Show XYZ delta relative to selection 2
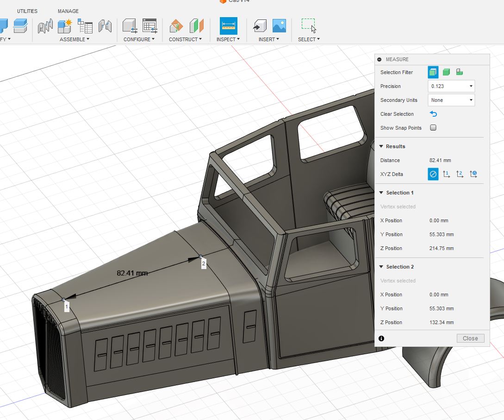This screenshot has width=504, height=420. pyautogui.click(x=460, y=174)
